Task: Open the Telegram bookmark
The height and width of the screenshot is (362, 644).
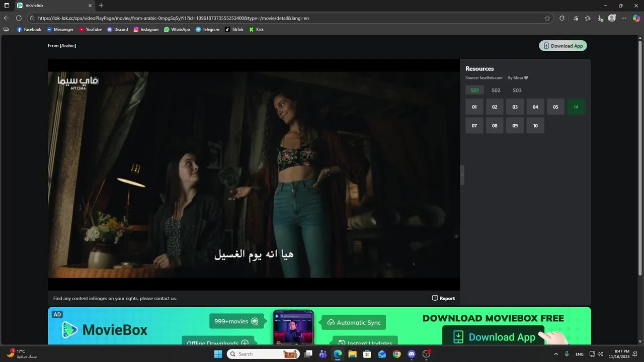Action: (x=207, y=30)
